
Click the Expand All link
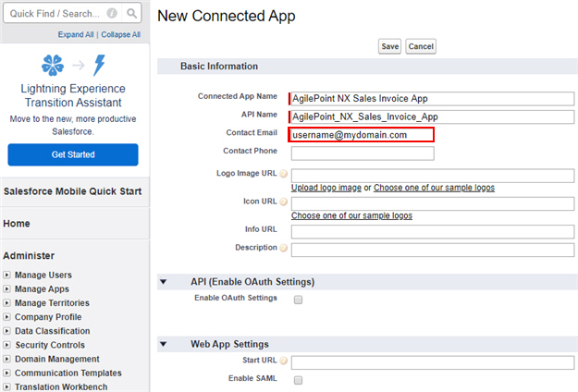76,34
